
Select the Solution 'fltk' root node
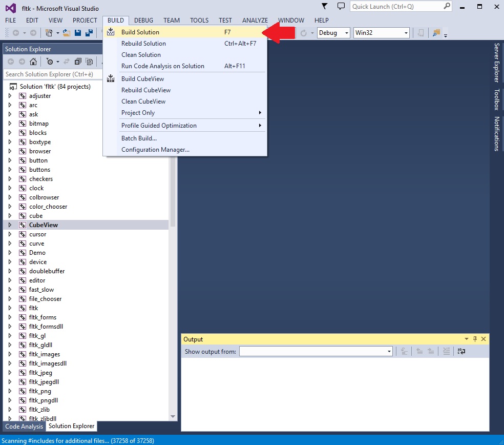[55, 87]
